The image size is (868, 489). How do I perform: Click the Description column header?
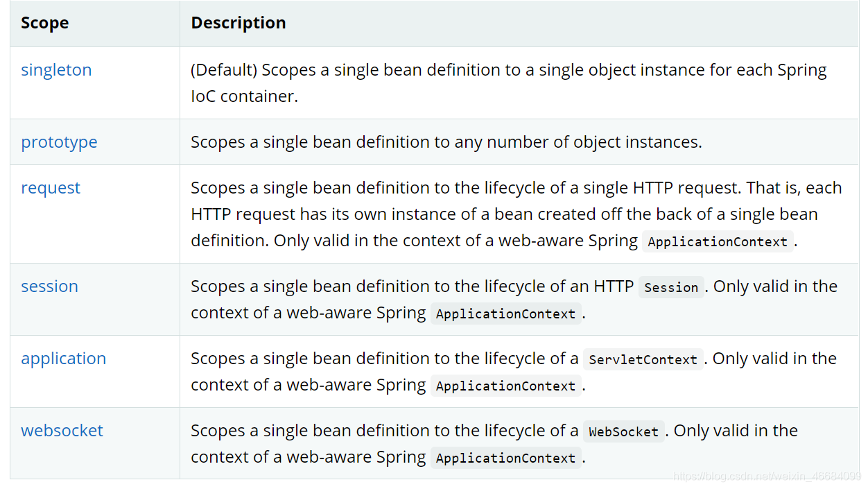[238, 23]
